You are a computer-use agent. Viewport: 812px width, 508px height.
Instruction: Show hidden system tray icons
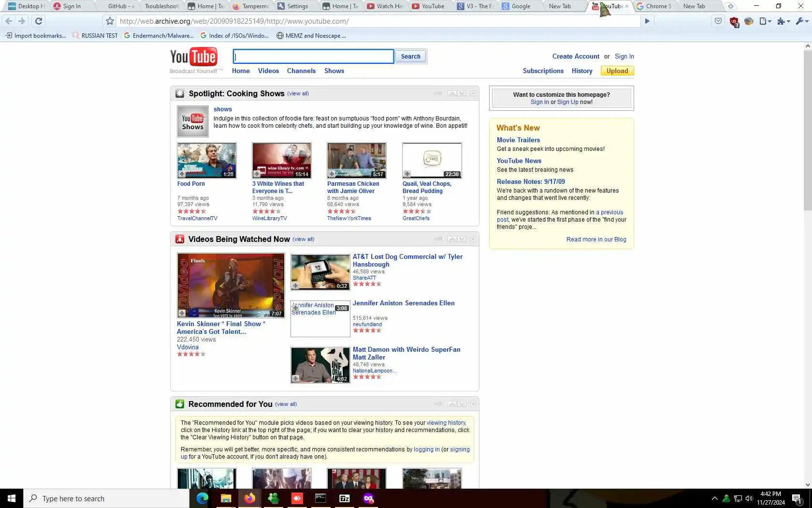point(714,498)
